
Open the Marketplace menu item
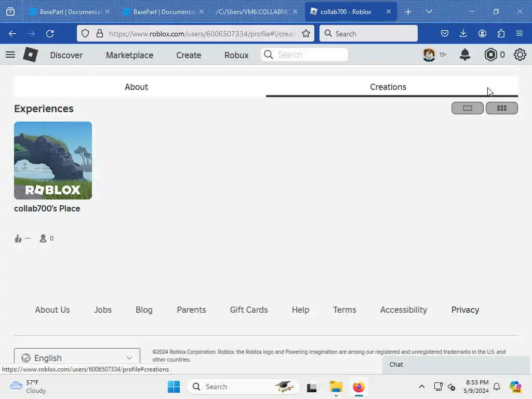coord(129,55)
